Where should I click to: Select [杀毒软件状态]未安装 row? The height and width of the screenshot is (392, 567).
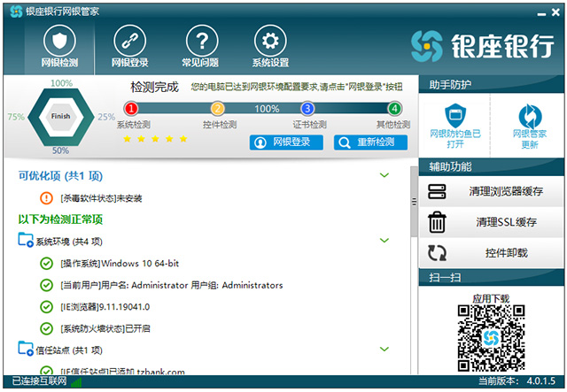(101, 198)
